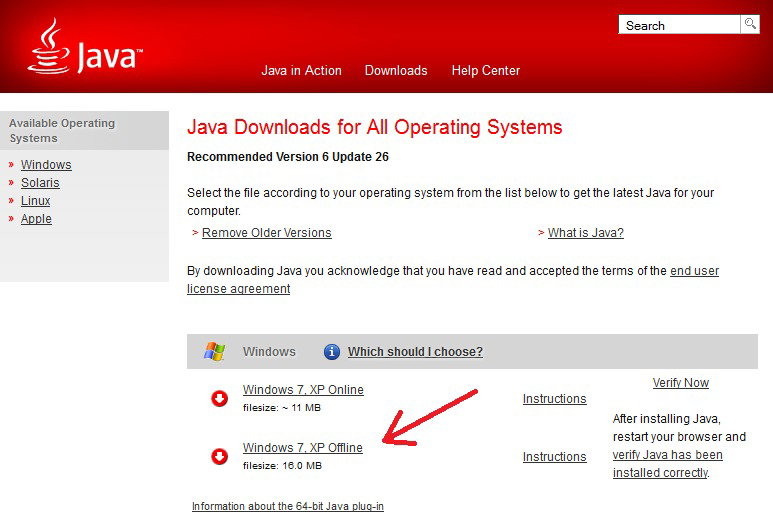Viewport: 773px width, 527px height.
Task: Click the filesize ~ 11 MB text
Action: 281,408
